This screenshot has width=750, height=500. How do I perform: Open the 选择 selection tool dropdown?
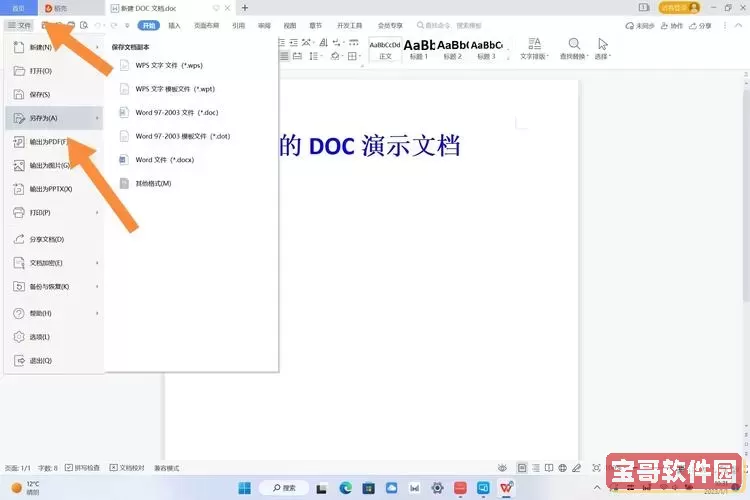[603, 49]
